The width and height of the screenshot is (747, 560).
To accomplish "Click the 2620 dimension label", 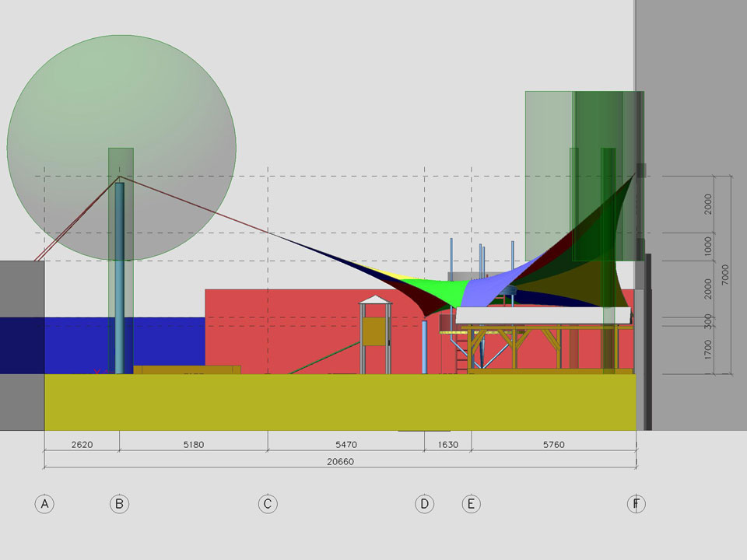I will pos(82,445).
